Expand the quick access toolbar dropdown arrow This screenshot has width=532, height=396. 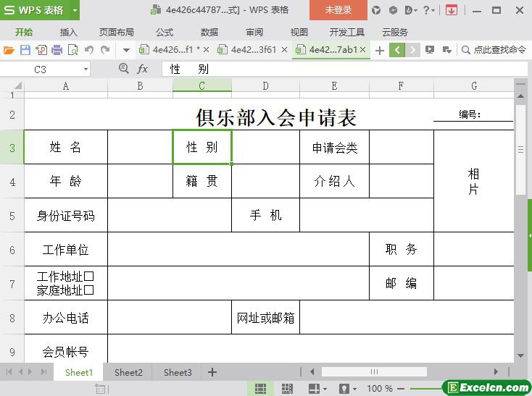[126, 50]
